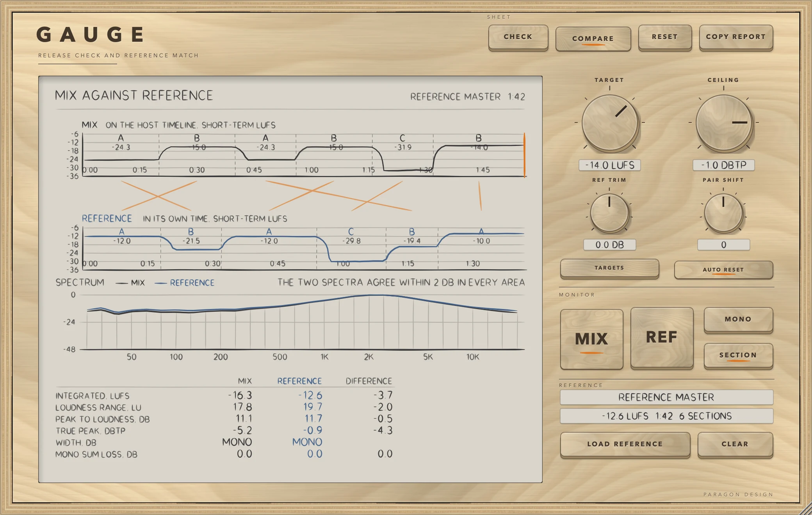Switch to the COMPARE sheet
The width and height of the screenshot is (812, 515).
click(x=593, y=39)
